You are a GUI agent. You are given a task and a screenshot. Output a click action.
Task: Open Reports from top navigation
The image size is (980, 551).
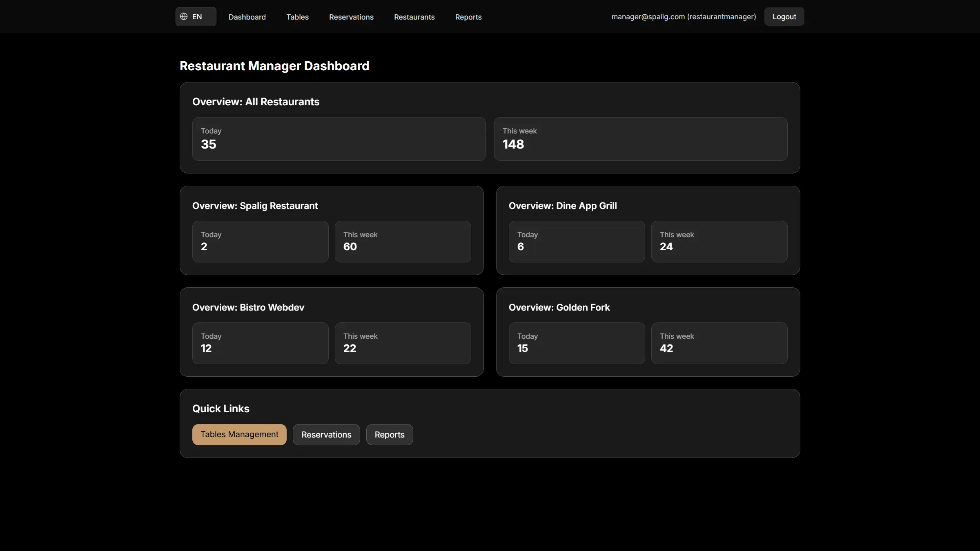pos(468,17)
